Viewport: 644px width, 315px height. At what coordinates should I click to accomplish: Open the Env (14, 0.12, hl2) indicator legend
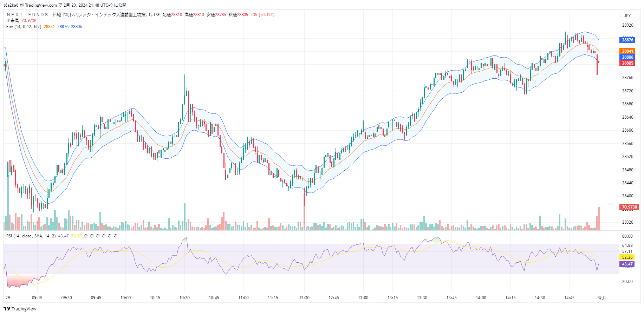24,27
